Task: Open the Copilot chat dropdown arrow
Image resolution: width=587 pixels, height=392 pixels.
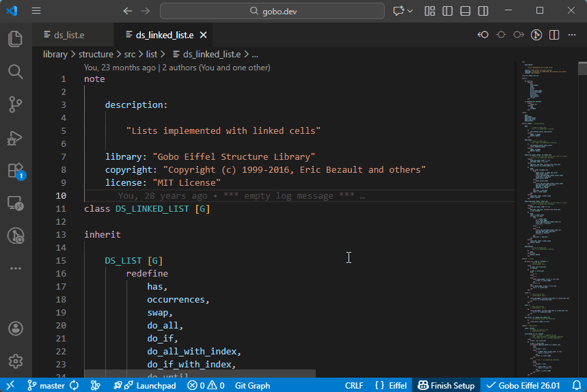Action: click(410, 11)
